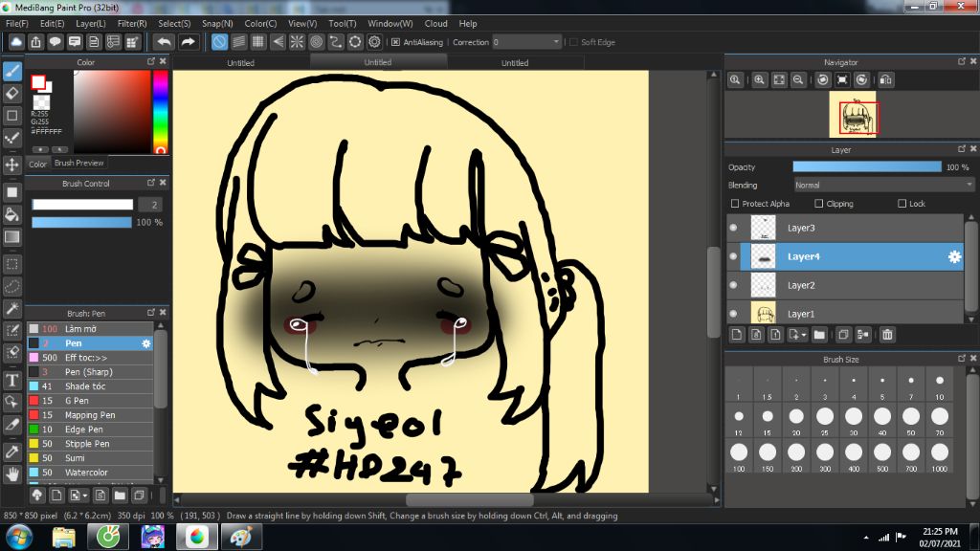Open the Filter menu

(132, 24)
